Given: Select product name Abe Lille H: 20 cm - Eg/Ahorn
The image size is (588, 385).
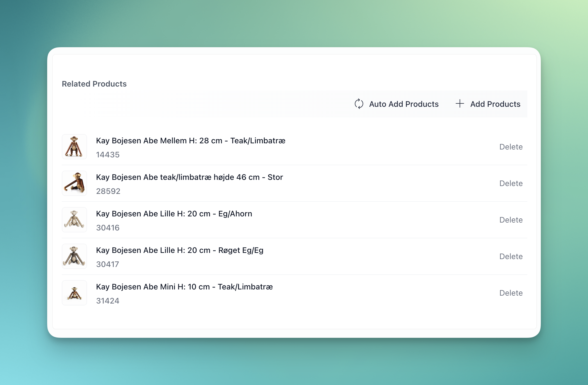Looking at the screenshot, I should click(x=174, y=214).
